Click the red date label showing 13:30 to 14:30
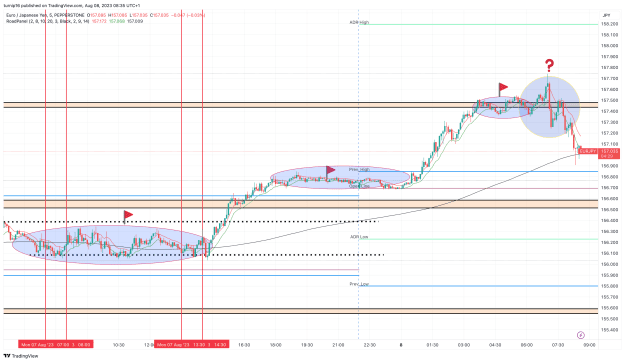The width and height of the screenshot is (625, 362). point(192,344)
